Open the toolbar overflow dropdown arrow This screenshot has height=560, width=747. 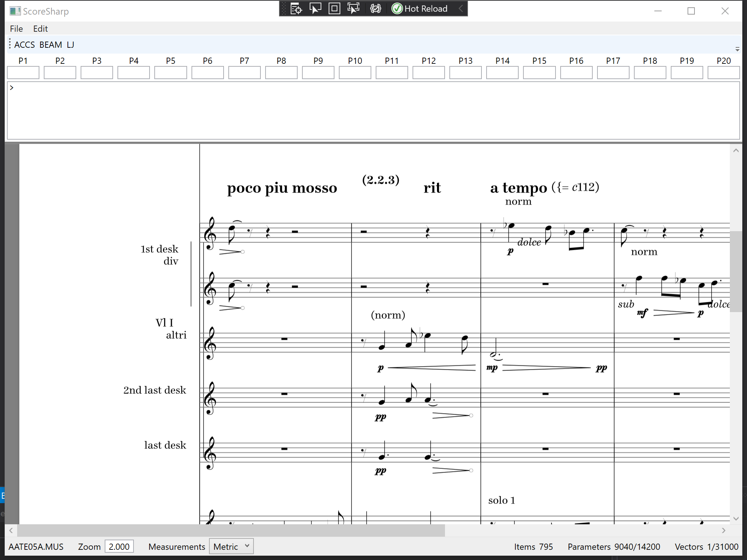point(737,49)
